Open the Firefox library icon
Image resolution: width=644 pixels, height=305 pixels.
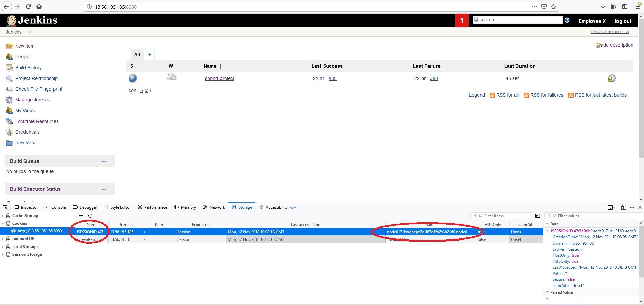coord(614,7)
